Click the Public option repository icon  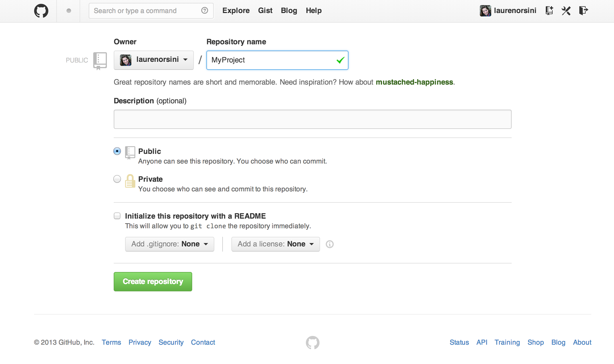[130, 153]
